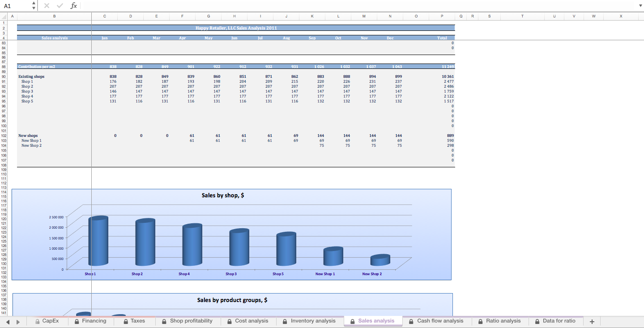This screenshot has height=328, width=644.
Task: Open the Data for ratio sheet tab
Action: coord(555,321)
